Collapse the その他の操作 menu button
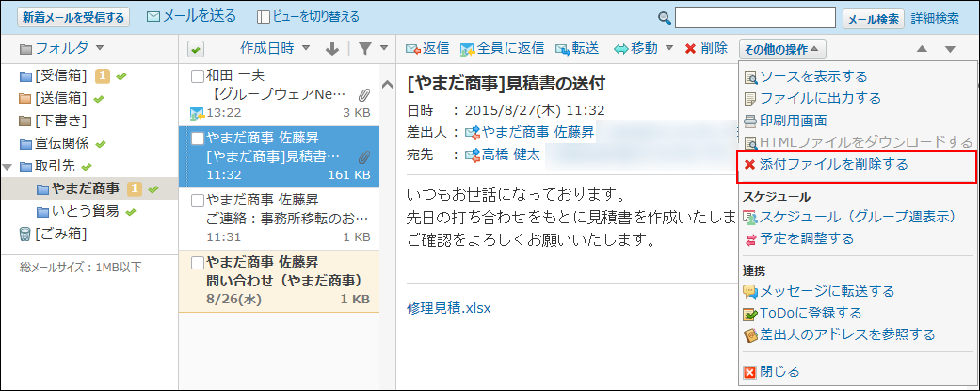Image resolution: width=980 pixels, height=391 pixels. (782, 49)
